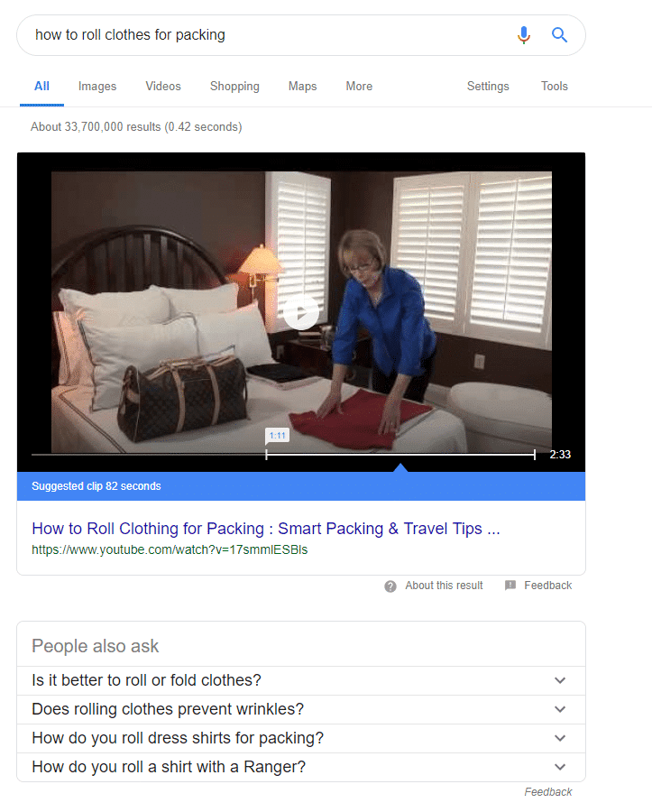This screenshot has height=812, width=652.
Task: Open the More search options menu
Action: click(x=359, y=86)
